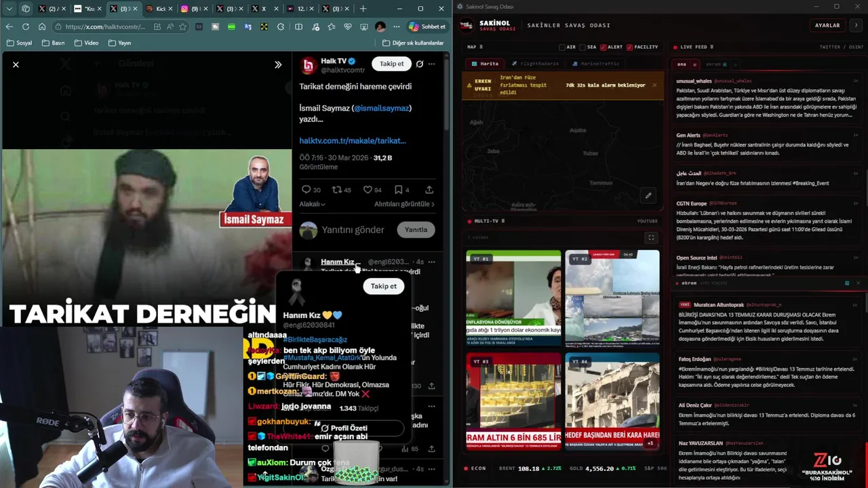Switch to FlightRadar24 tab
This screenshot has width=868, height=488.
pos(536,64)
